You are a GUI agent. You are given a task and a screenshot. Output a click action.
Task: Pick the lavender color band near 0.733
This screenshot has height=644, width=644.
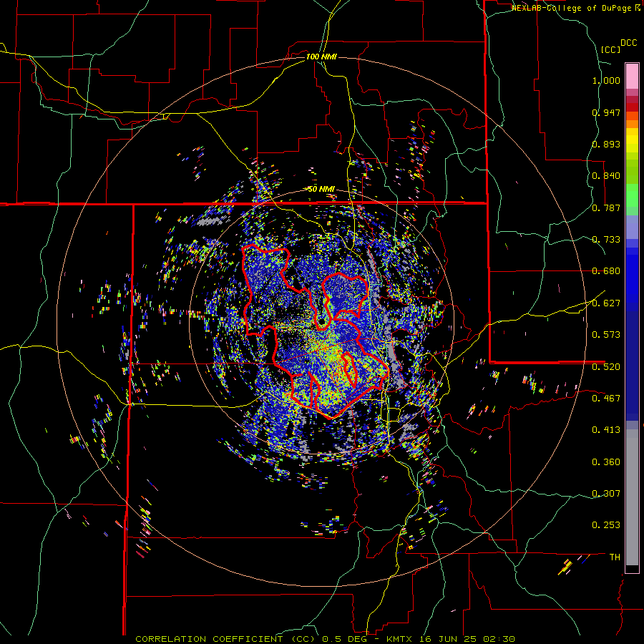pos(632,227)
